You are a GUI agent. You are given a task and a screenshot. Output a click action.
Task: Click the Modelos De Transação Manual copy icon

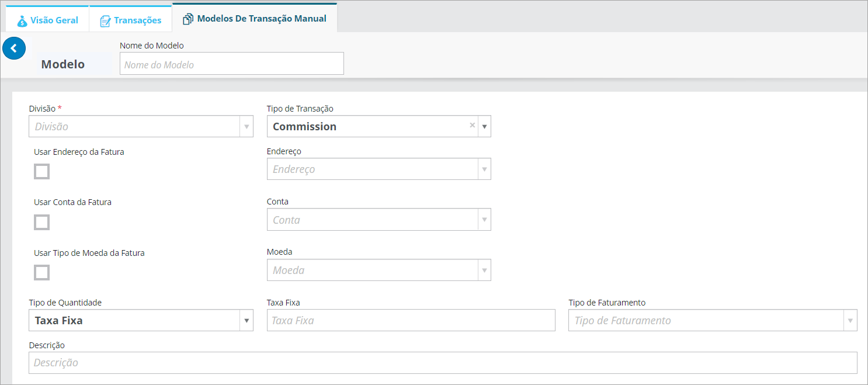pos(188,19)
